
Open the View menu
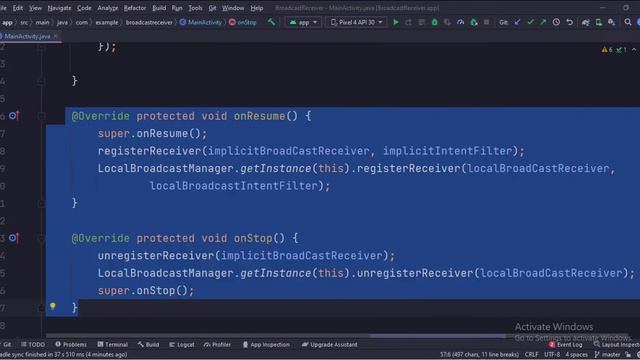tap(35, 8)
